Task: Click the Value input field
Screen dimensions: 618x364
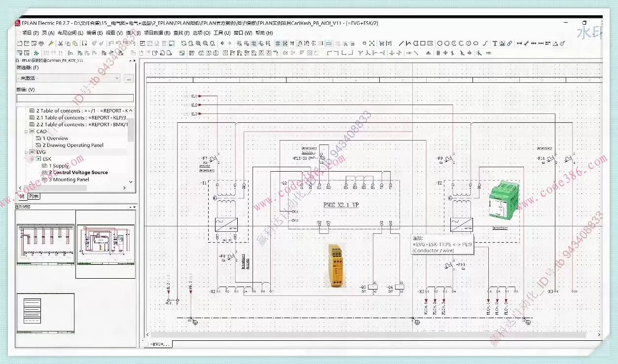Action: coord(75,98)
